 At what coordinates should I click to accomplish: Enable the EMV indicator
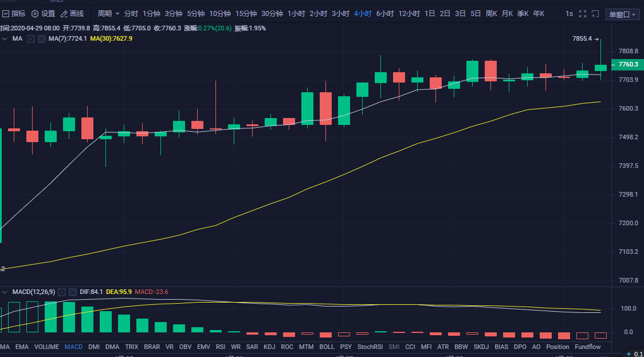coord(204,347)
